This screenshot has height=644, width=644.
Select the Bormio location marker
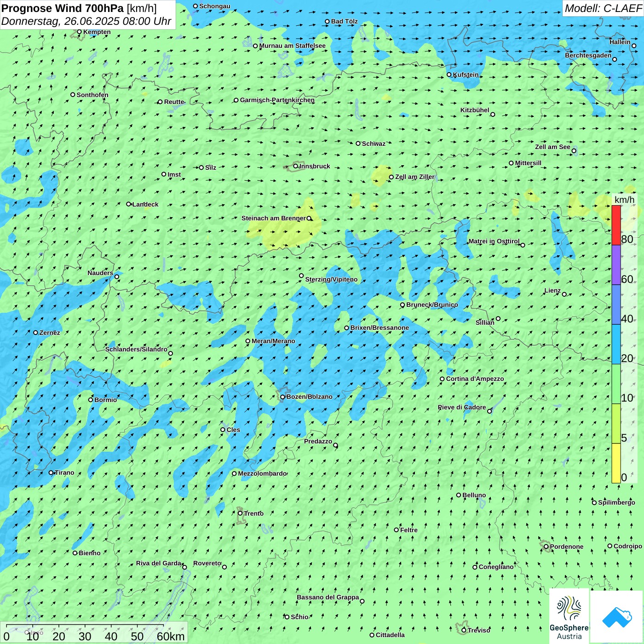[x=91, y=400]
